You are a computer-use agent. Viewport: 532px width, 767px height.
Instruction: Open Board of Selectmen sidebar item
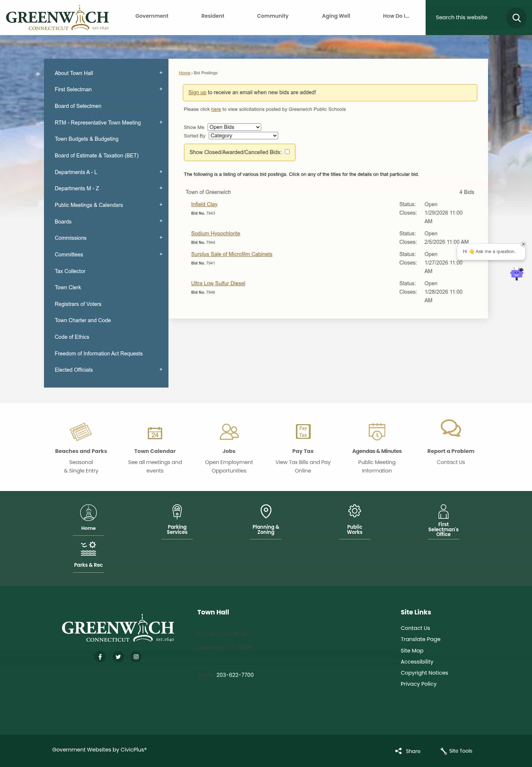pyautogui.click(x=78, y=106)
